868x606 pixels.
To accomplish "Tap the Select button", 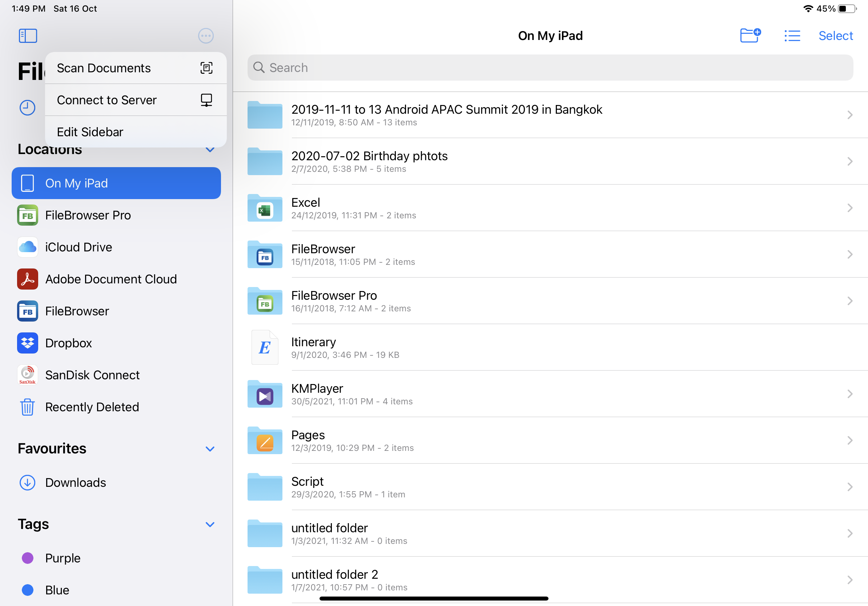I will [836, 36].
